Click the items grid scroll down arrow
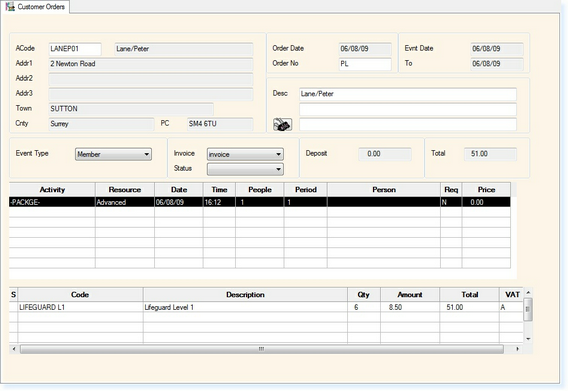This screenshot has width=568, height=391. point(528,339)
